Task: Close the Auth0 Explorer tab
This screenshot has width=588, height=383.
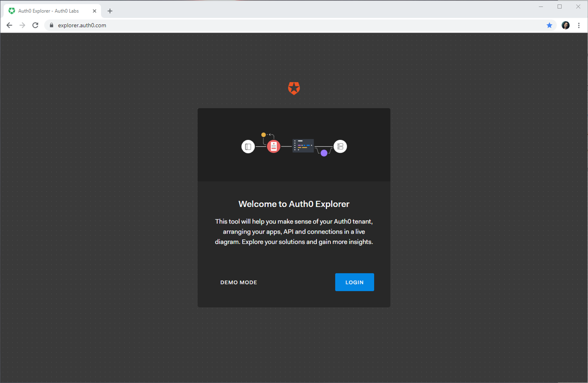Action: (94, 11)
